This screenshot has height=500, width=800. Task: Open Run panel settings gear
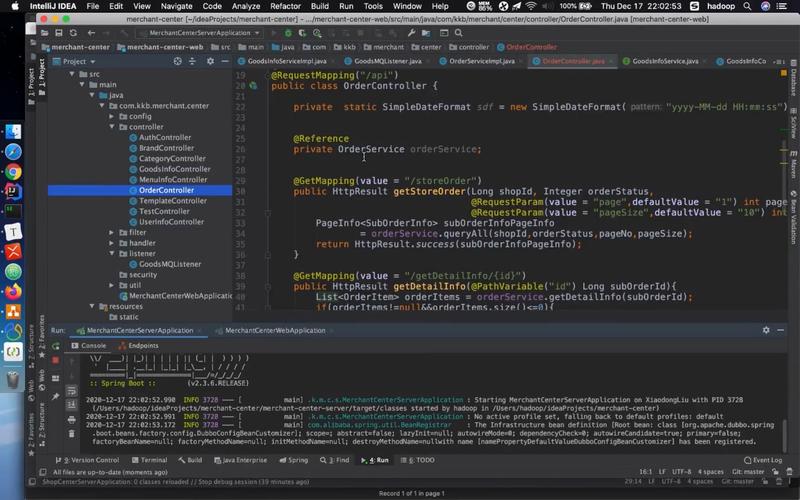point(766,330)
